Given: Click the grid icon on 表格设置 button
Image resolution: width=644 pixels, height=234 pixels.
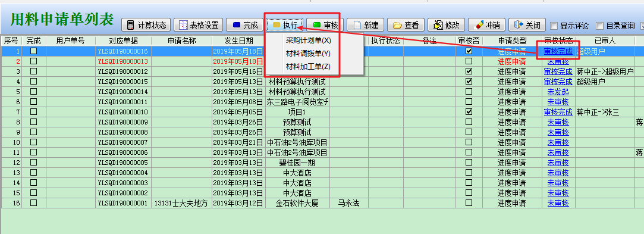Looking at the screenshot, I should pyautogui.click(x=183, y=25).
